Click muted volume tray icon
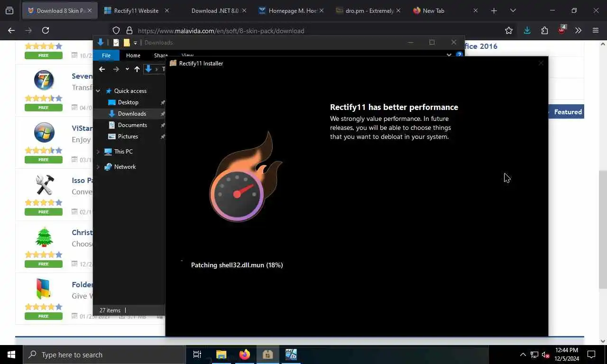The image size is (607, 364). coord(545,355)
